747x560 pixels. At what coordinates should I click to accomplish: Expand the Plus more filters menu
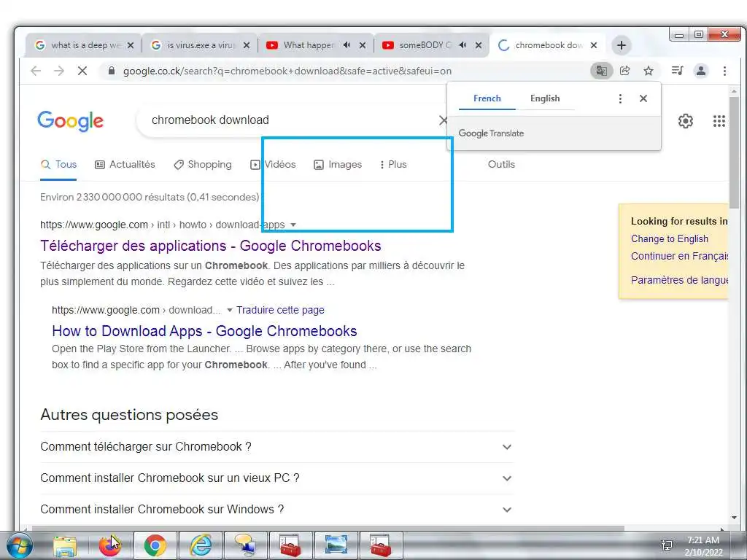point(393,164)
